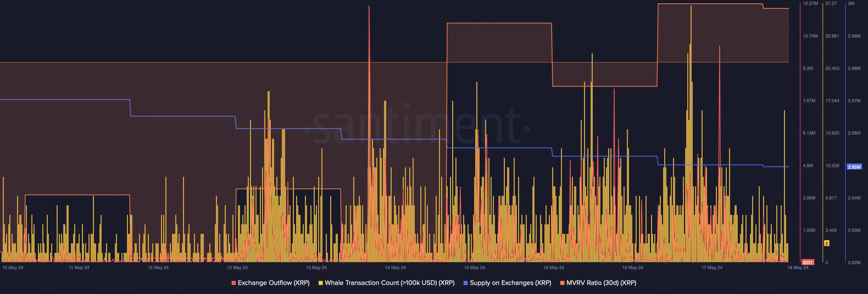Click the 4.6M axis value
868x294 pixels.
[x=808, y=165]
